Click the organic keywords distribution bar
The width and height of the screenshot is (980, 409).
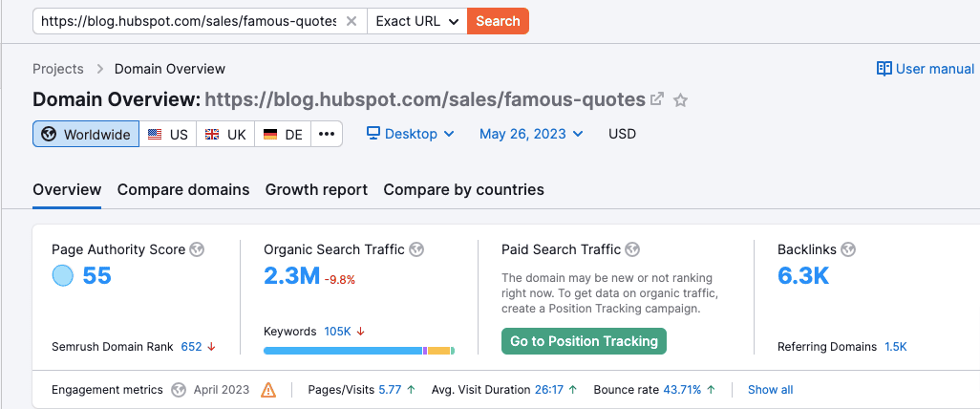358,351
